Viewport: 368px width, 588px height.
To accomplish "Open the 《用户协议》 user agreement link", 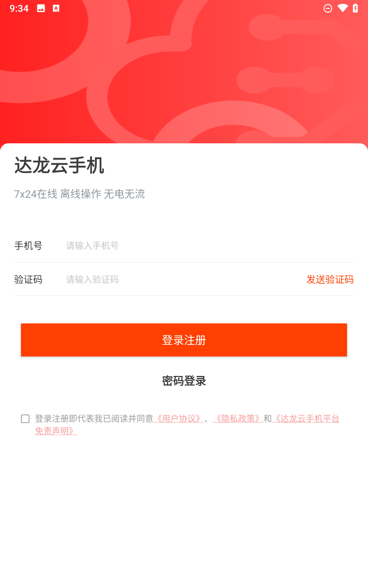I will click(x=179, y=419).
